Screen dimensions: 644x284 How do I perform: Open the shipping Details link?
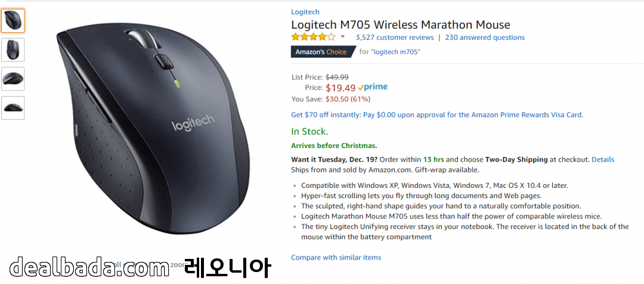coord(602,160)
